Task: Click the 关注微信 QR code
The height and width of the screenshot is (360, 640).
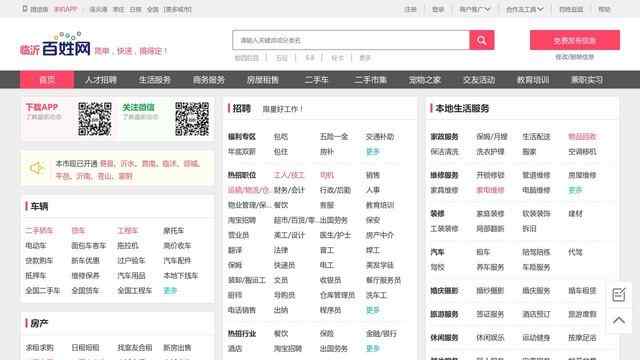Action: [192, 119]
